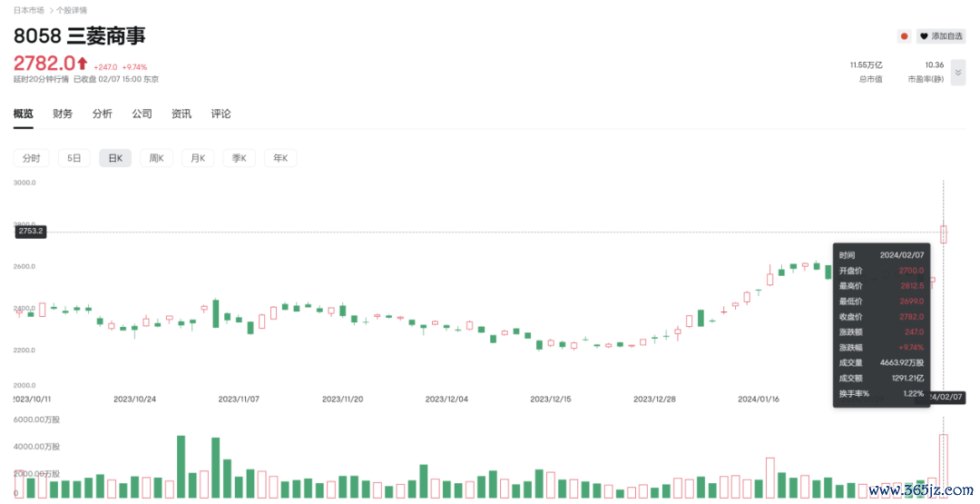The image size is (980, 504).
Task: Click the 个股详情 breadcrumb
Action: point(72,10)
